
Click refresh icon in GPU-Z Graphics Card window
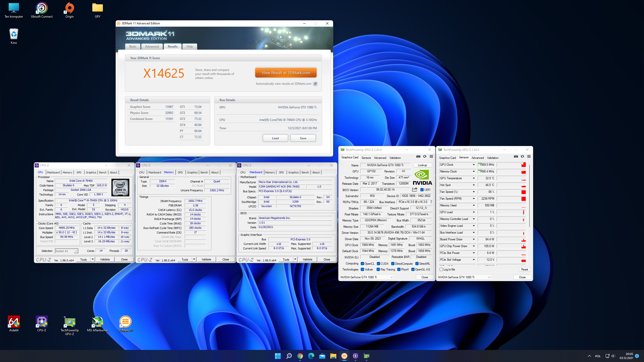pos(425,156)
